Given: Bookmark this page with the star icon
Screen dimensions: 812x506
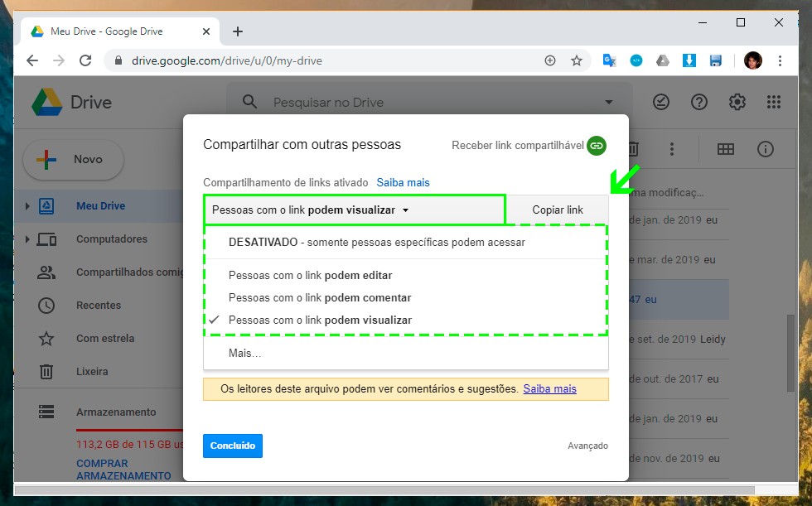Looking at the screenshot, I should [x=577, y=60].
